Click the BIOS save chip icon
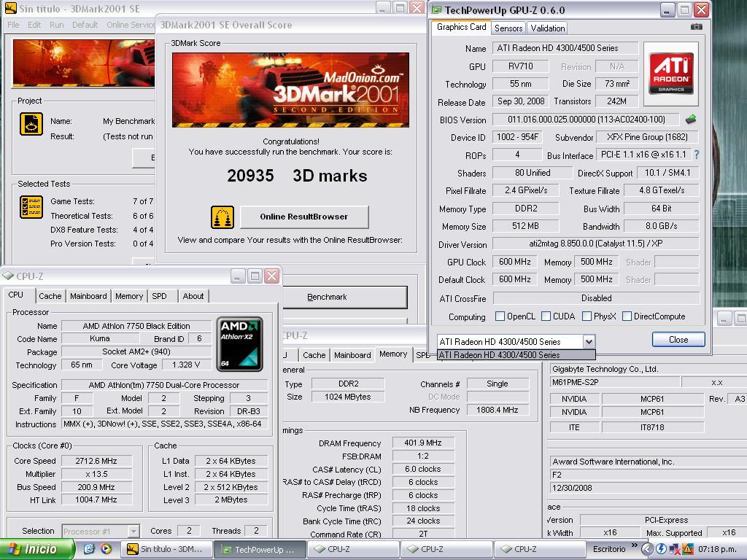This screenshot has height=560, width=747. pos(690,119)
